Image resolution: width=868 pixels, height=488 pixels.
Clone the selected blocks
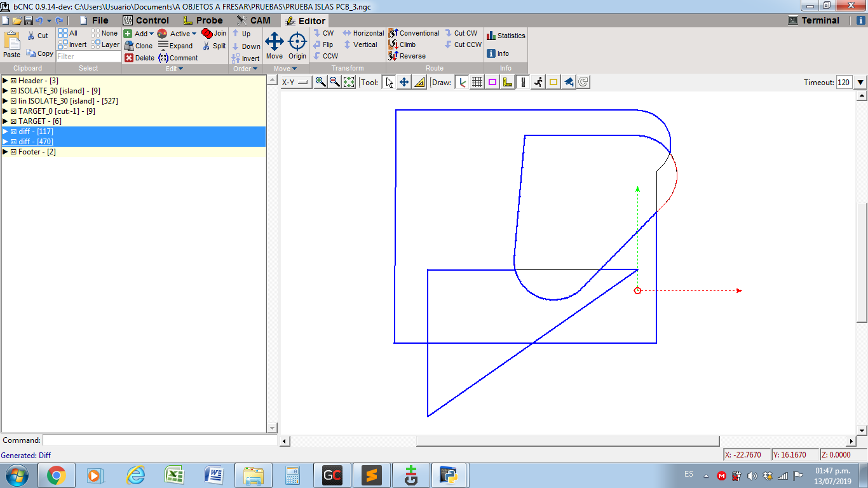pos(139,46)
